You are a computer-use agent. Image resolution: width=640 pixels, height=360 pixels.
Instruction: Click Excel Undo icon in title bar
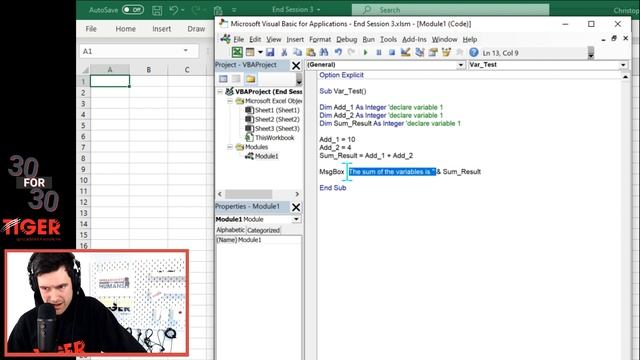pos(174,10)
